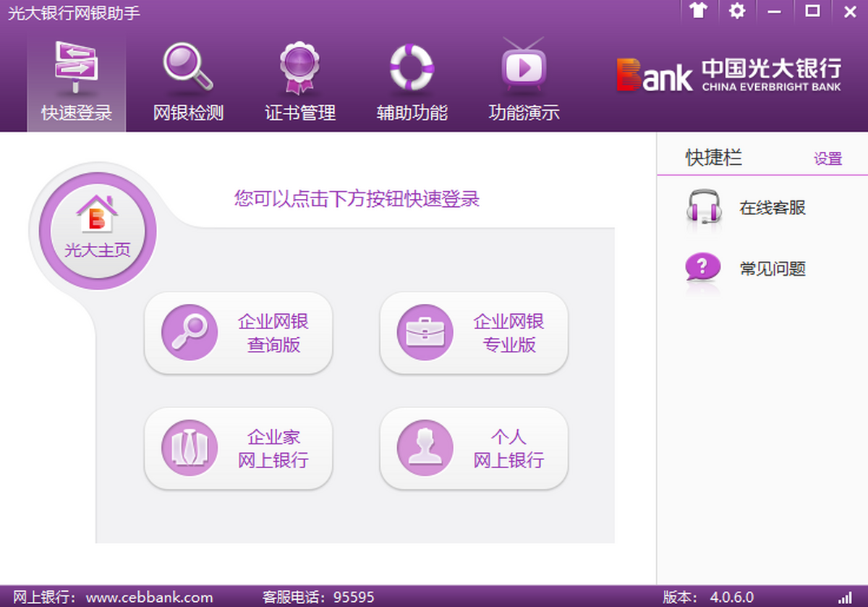This screenshot has width=868, height=607.
Task: Maximize the 光大银行网银助手 window
Action: pyautogui.click(x=812, y=11)
